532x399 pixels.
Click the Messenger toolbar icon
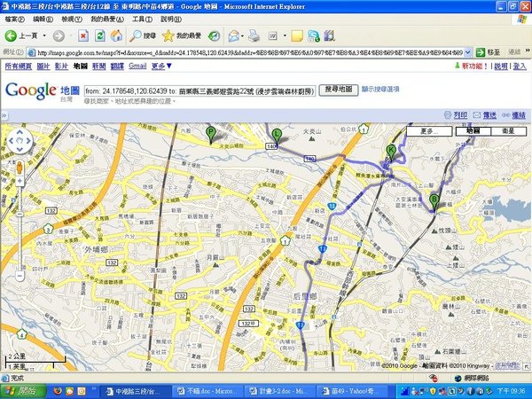pos(314,35)
